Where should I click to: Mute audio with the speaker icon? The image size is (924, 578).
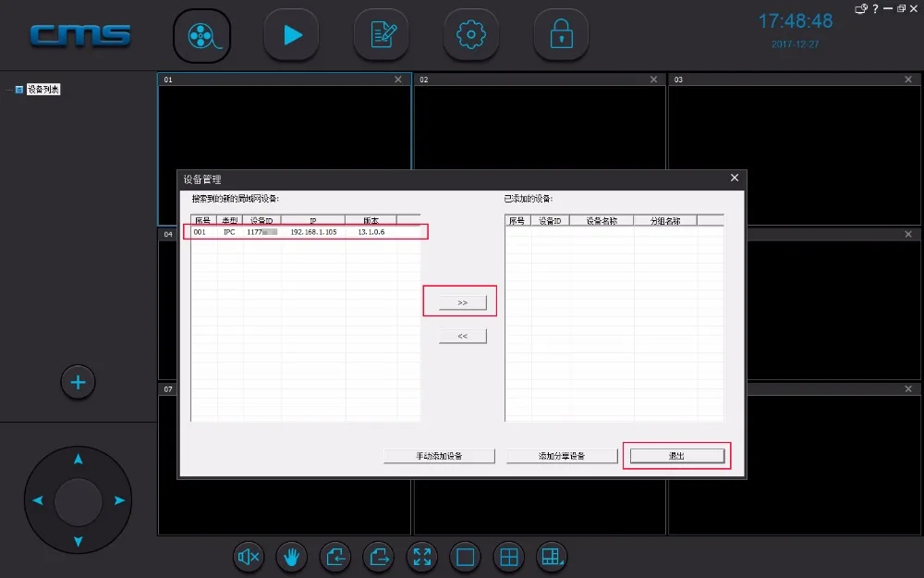click(249, 557)
